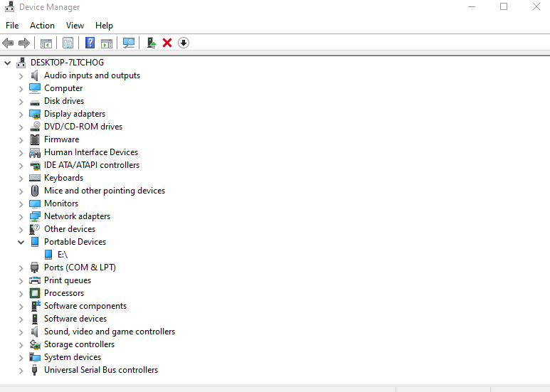Expand the Computer category
The width and height of the screenshot is (550, 392).
[21, 89]
